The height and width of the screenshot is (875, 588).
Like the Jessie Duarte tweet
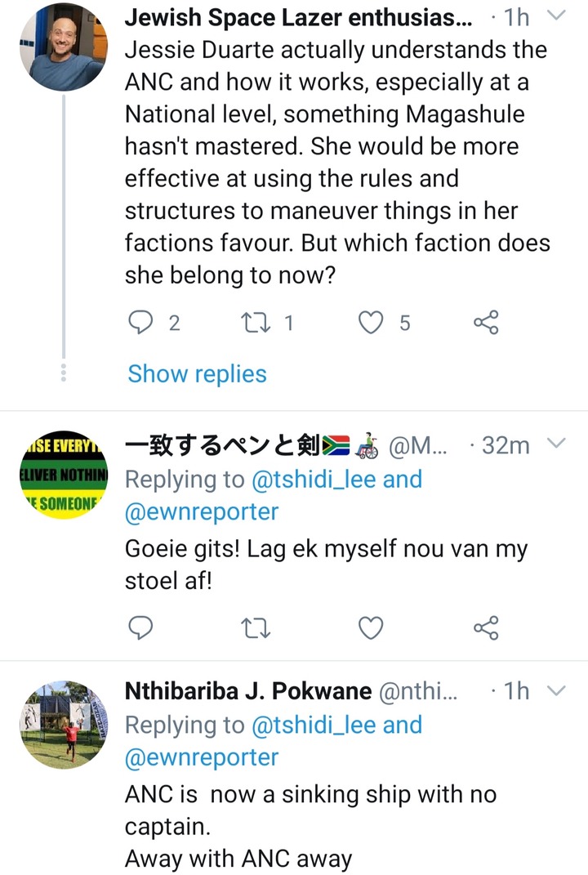(x=371, y=323)
